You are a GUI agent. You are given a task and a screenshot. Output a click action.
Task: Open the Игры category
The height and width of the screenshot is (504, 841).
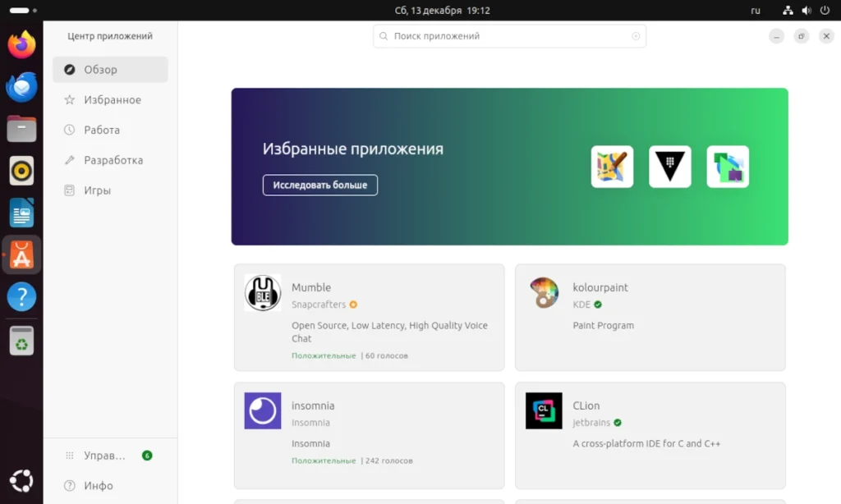coord(110,190)
